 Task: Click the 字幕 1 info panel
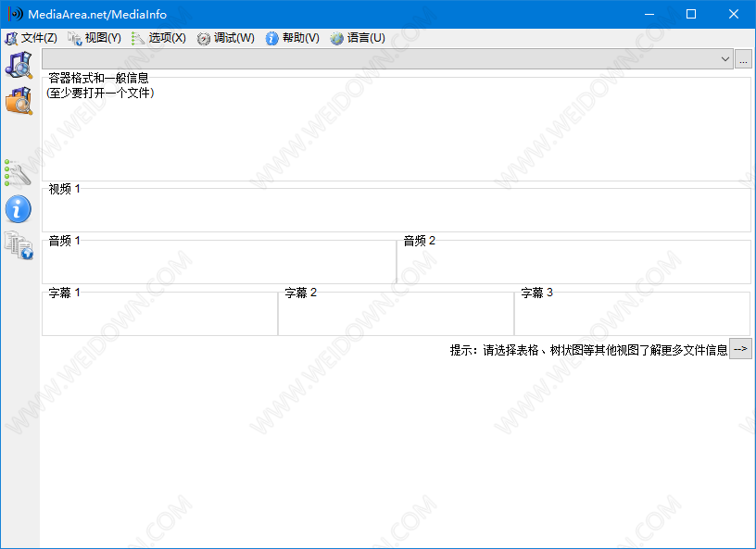(x=159, y=315)
